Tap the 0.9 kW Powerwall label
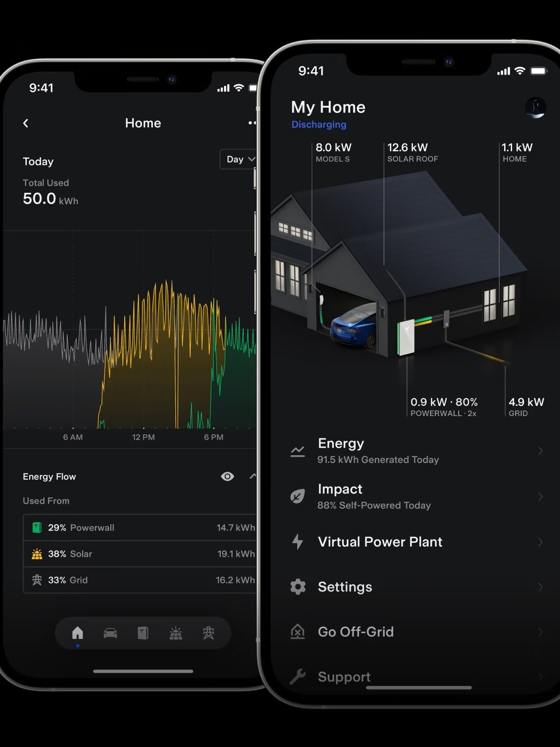Screen dimensions: 560x747 [x=444, y=407]
